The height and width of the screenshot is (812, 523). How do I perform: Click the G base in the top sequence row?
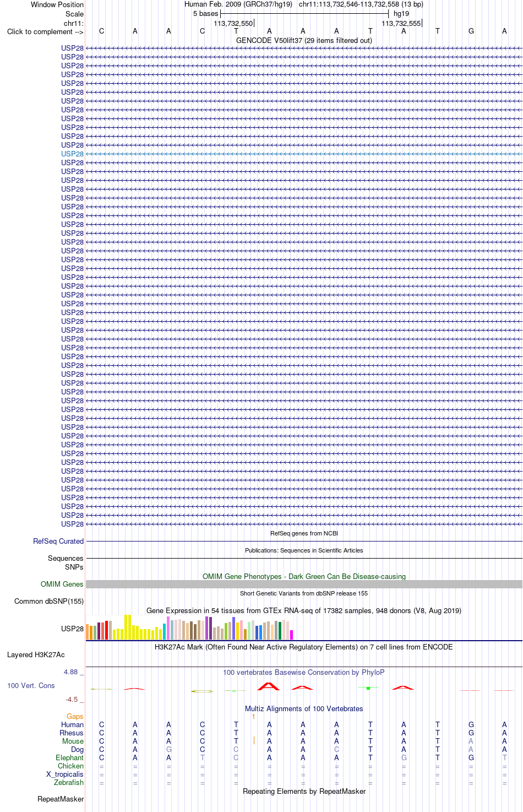(471, 31)
